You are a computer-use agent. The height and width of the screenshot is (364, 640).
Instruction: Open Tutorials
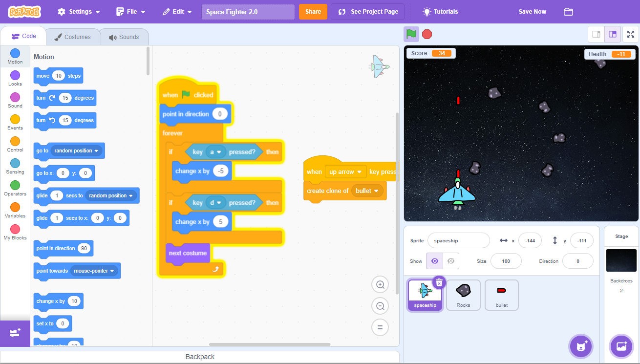(x=441, y=12)
